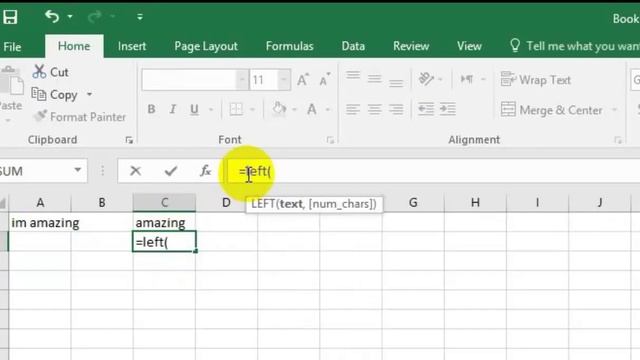
Task: Open the font size dropdown arrow
Action: (x=284, y=80)
